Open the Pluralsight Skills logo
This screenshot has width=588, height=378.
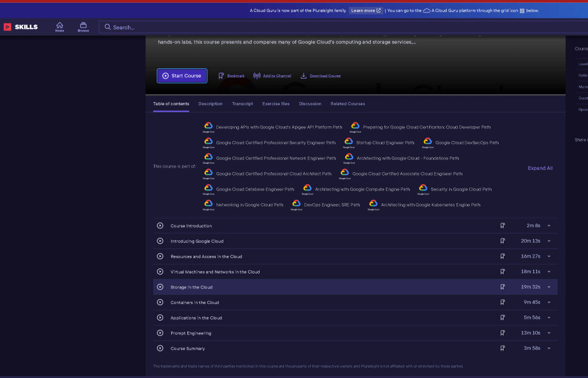tap(21, 27)
